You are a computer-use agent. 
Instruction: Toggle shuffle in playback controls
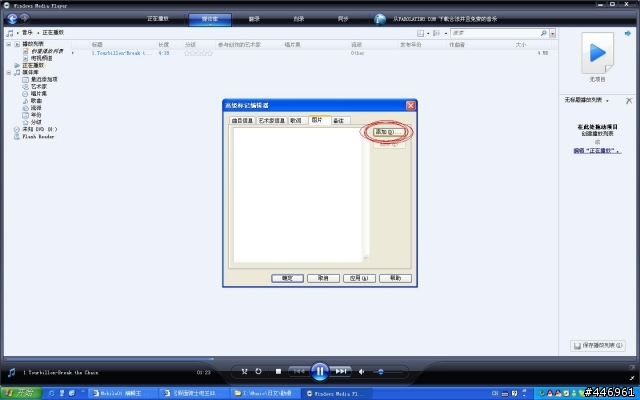tap(244, 371)
